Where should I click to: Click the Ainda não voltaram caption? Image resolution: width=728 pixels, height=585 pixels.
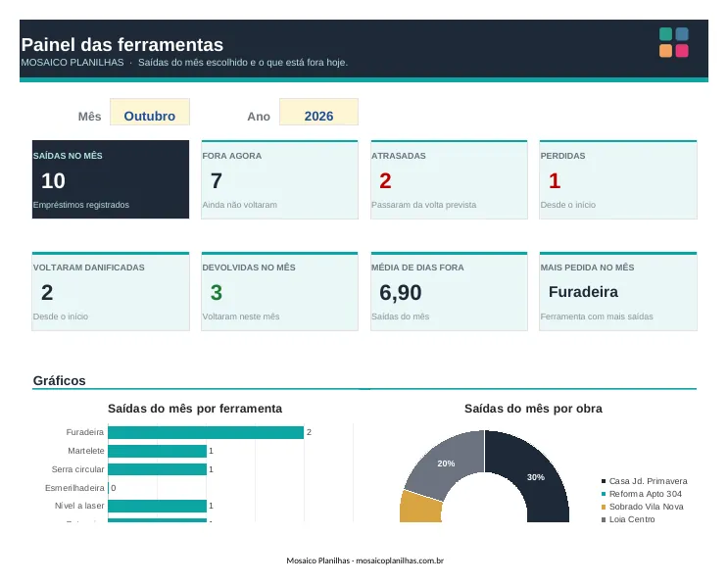click(x=240, y=205)
